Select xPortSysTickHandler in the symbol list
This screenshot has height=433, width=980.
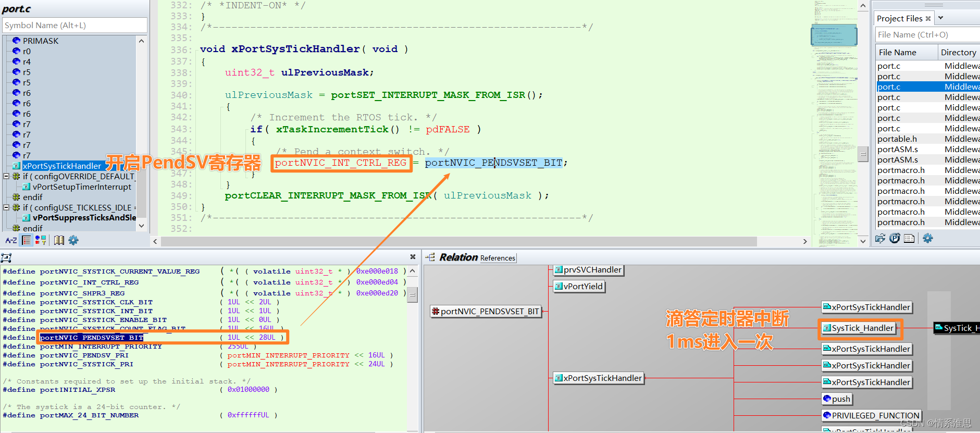(62, 166)
